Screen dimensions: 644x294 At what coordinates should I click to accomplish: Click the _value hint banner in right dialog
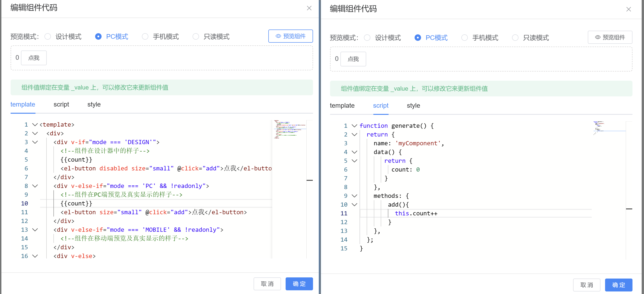(481, 89)
